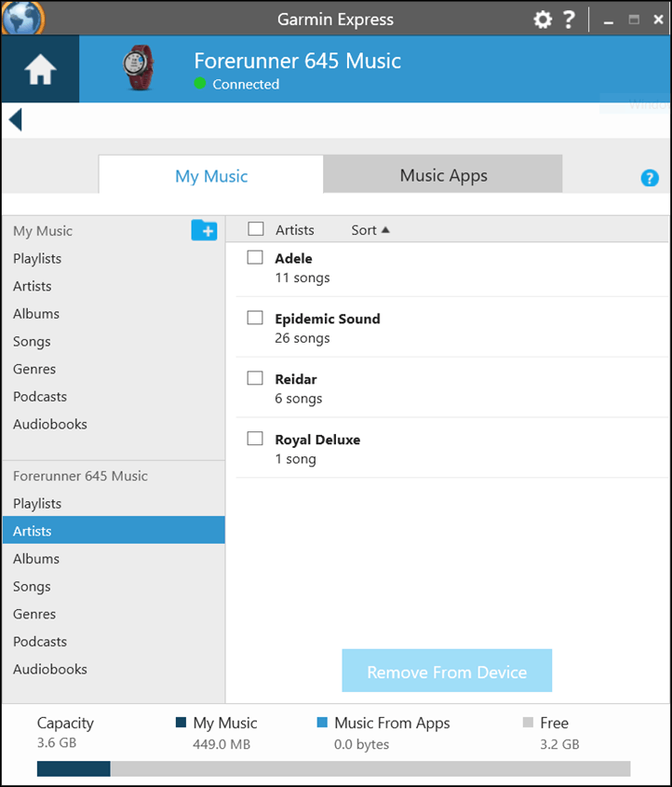
Task: Tick the select-all Artists checkbox
Action: click(x=256, y=229)
